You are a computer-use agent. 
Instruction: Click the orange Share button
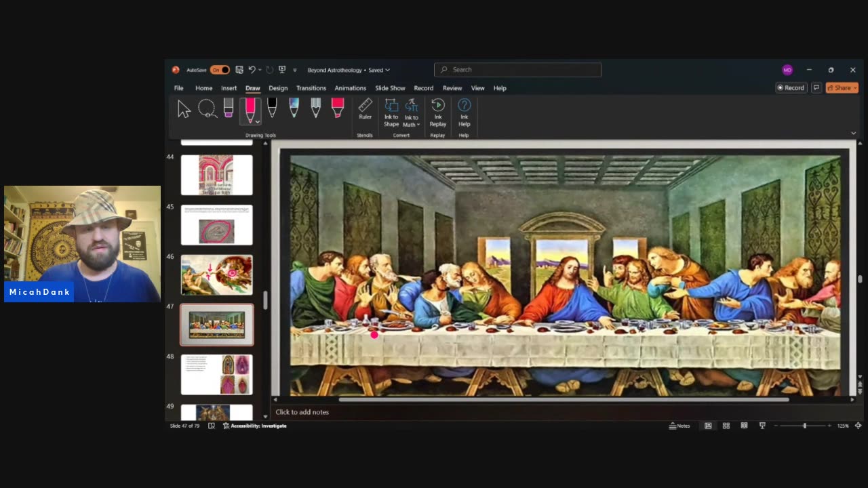click(x=842, y=87)
